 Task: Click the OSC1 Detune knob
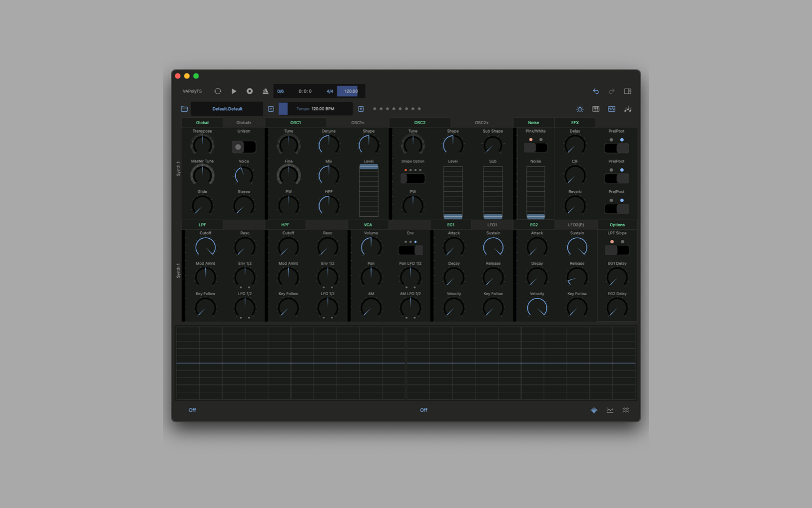(329, 145)
